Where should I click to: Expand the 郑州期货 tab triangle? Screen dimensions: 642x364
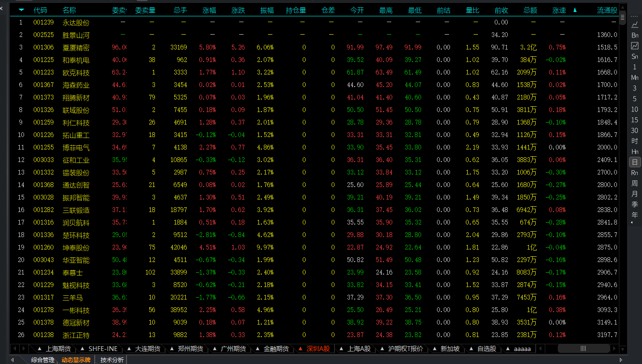click(x=171, y=349)
